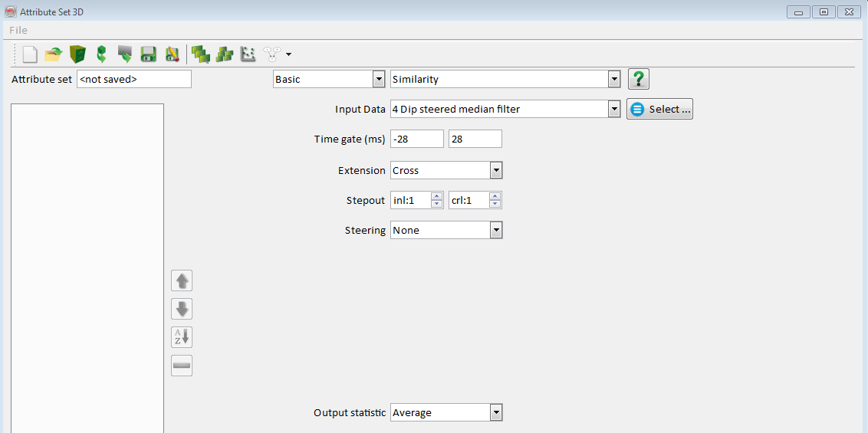This screenshot has width=868, height=433.
Task: Click the New attribute set icon
Action: [30, 54]
